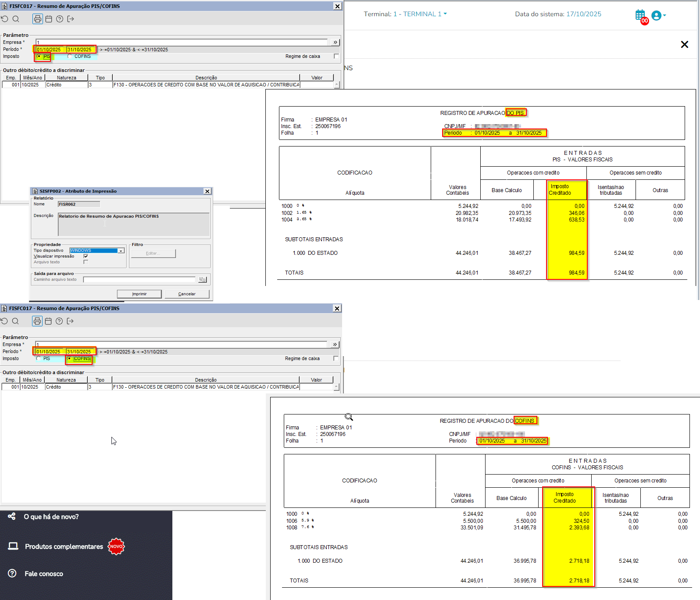Select the PIS radio in the window with PIS highlighted
This screenshot has height=600, width=700.
point(39,56)
